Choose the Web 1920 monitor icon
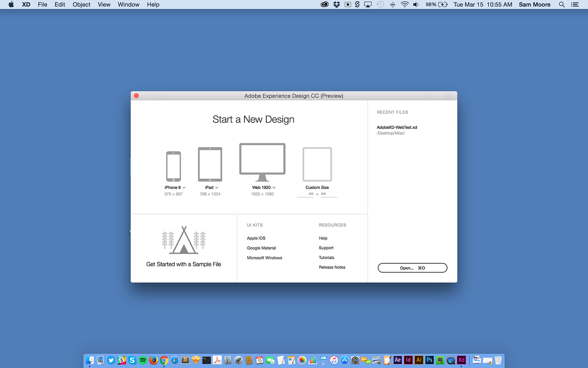 [x=262, y=161]
